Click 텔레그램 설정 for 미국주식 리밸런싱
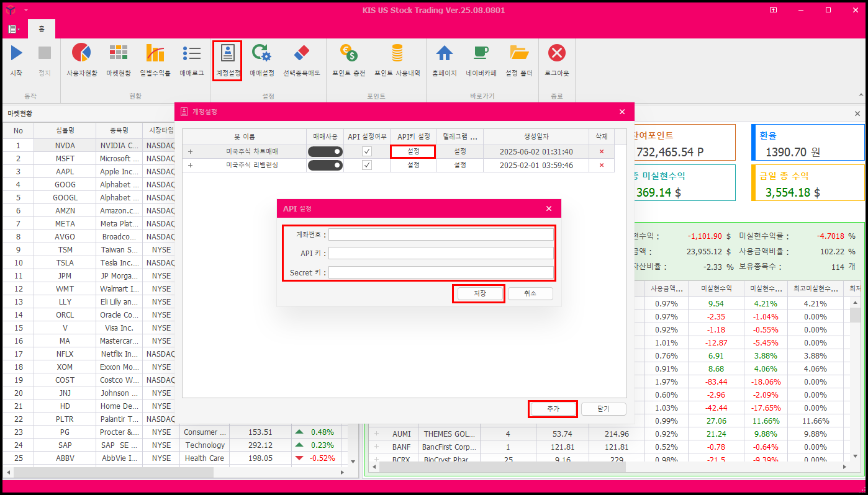 point(459,165)
